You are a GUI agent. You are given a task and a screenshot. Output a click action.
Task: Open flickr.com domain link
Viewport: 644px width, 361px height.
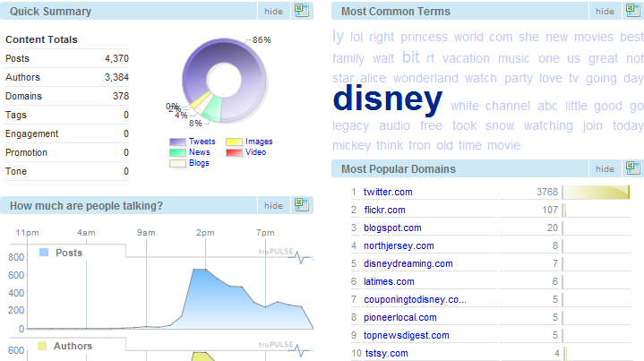tap(385, 210)
